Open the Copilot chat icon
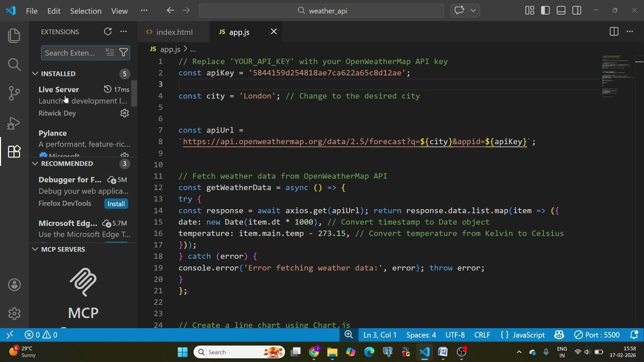The image size is (644, 362). tap(459, 11)
